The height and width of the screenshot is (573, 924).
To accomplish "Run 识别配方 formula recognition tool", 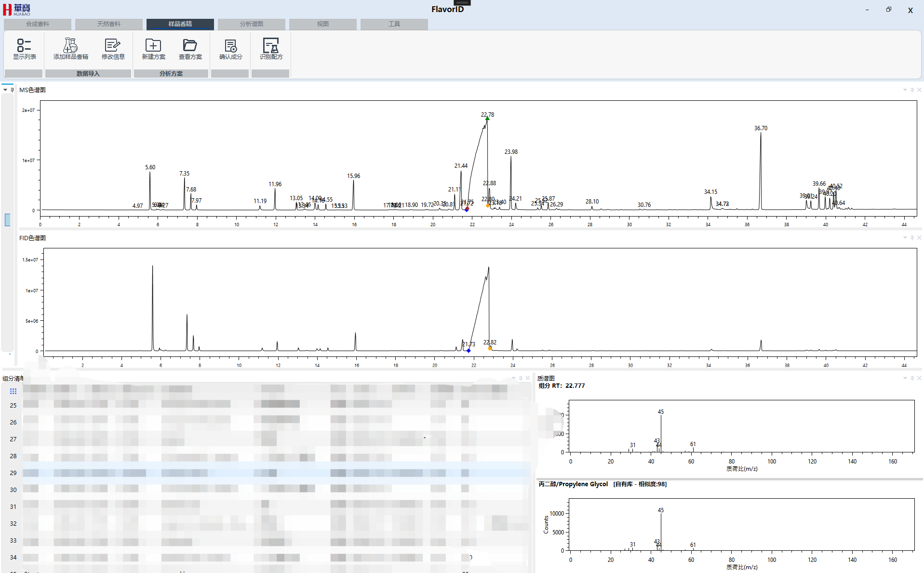I will coord(271,46).
